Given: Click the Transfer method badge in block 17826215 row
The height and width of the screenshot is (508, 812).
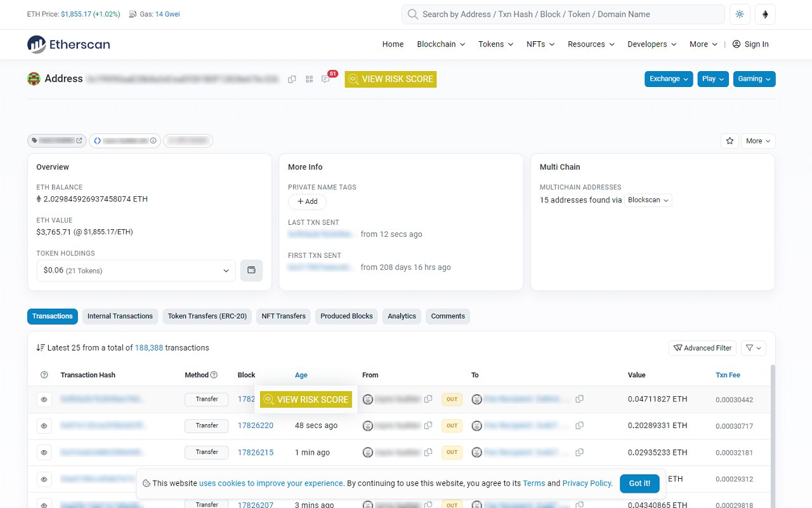Looking at the screenshot, I should pos(207,452).
